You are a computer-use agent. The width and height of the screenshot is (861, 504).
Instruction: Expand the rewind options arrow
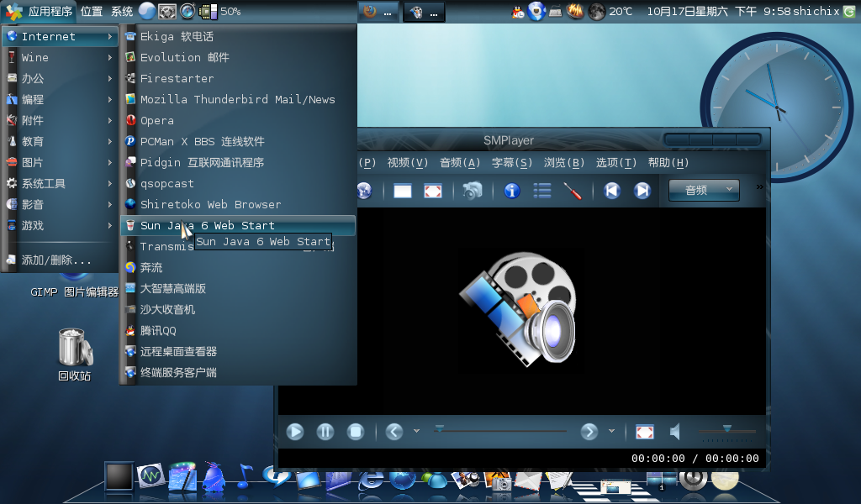pyautogui.click(x=416, y=431)
